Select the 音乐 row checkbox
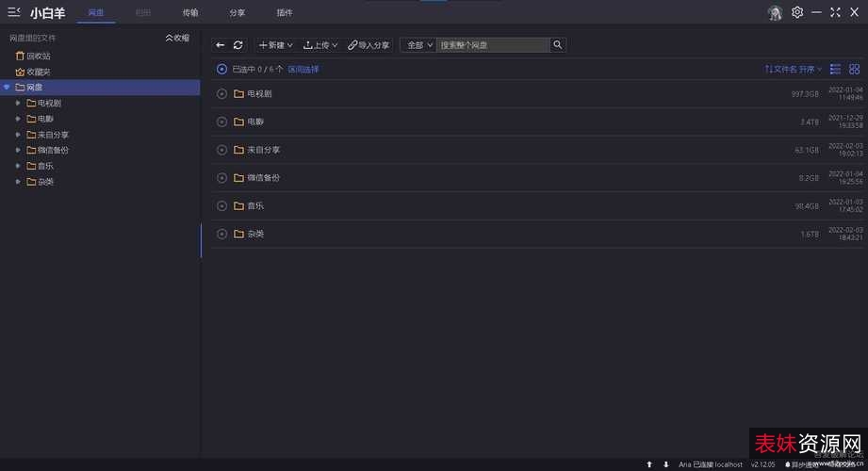This screenshot has width=868, height=471. [x=222, y=206]
